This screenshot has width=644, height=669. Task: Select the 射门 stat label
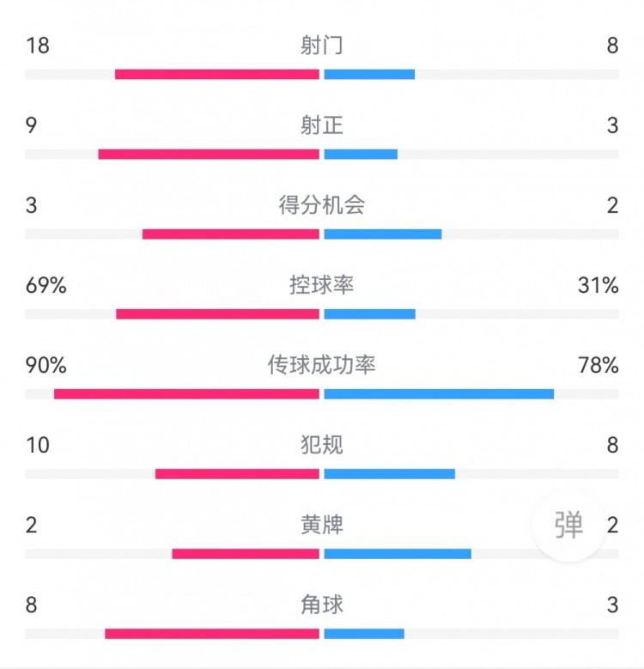(x=322, y=46)
